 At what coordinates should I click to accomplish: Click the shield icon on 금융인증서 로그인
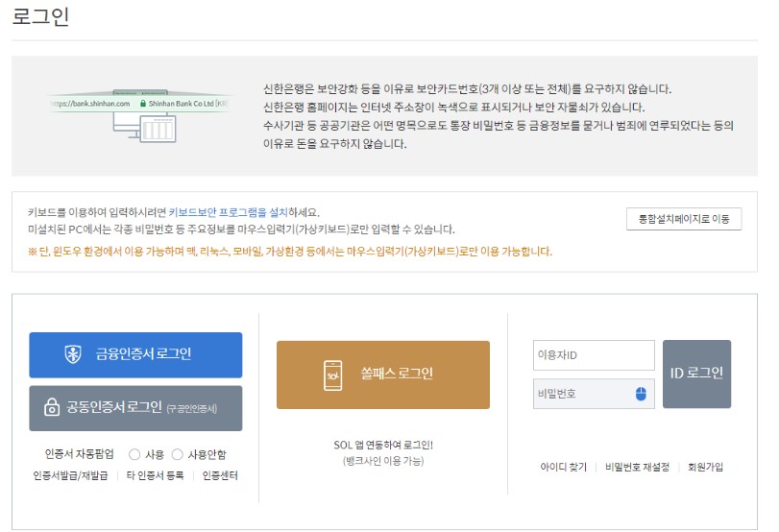(x=73, y=354)
